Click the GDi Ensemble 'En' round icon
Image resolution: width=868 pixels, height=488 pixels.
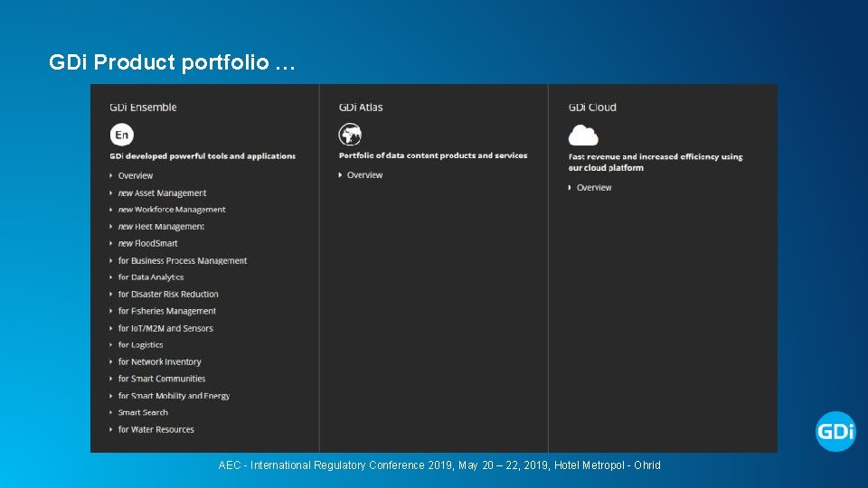click(x=122, y=135)
